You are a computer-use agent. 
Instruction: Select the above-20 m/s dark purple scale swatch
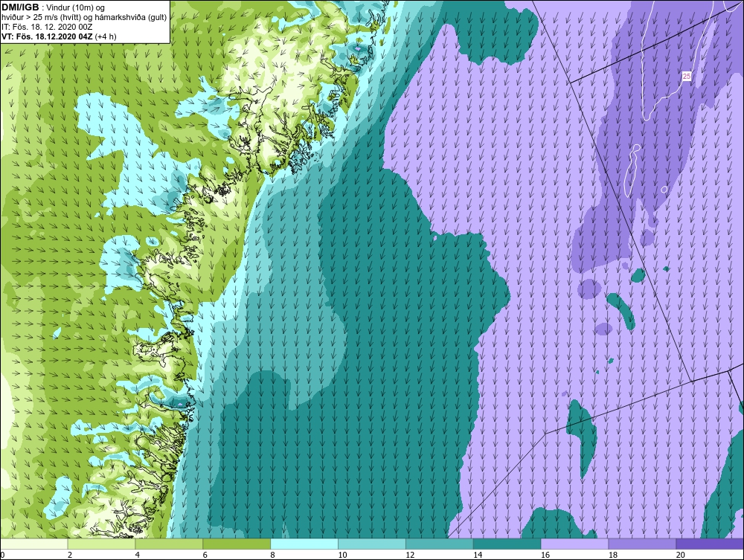tap(710, 544)
